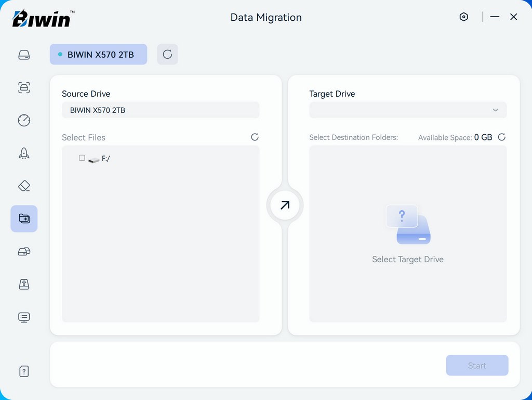Open the drive scan sidebar icon
This screenshot has height=400, width=532.
(x=24, y=87)
